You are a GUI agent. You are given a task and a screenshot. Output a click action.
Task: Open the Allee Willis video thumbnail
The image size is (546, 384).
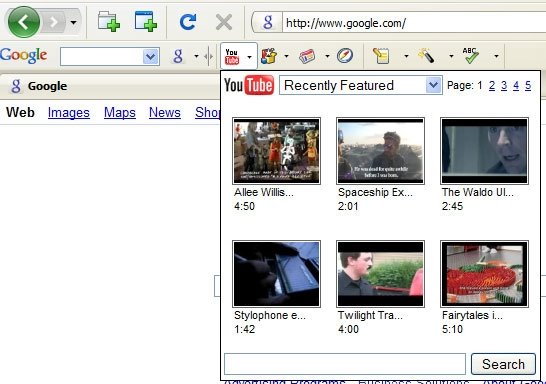click(x=276, y=151)
